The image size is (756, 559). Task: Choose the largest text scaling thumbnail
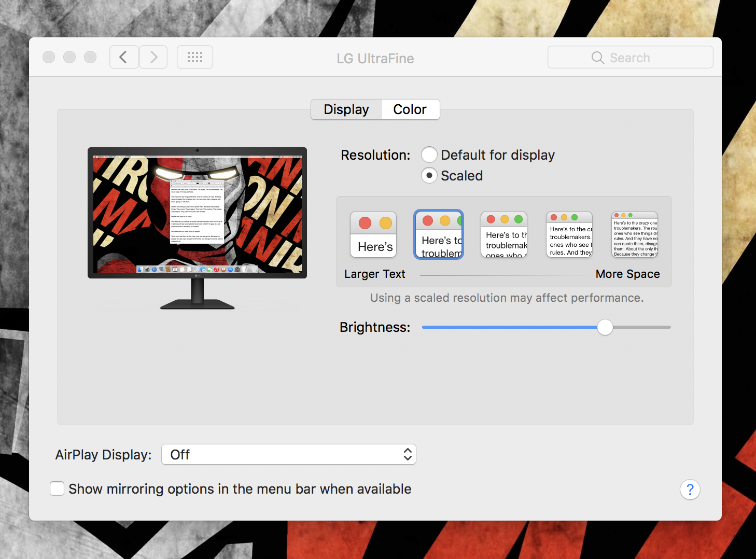(x=373, y=234)
